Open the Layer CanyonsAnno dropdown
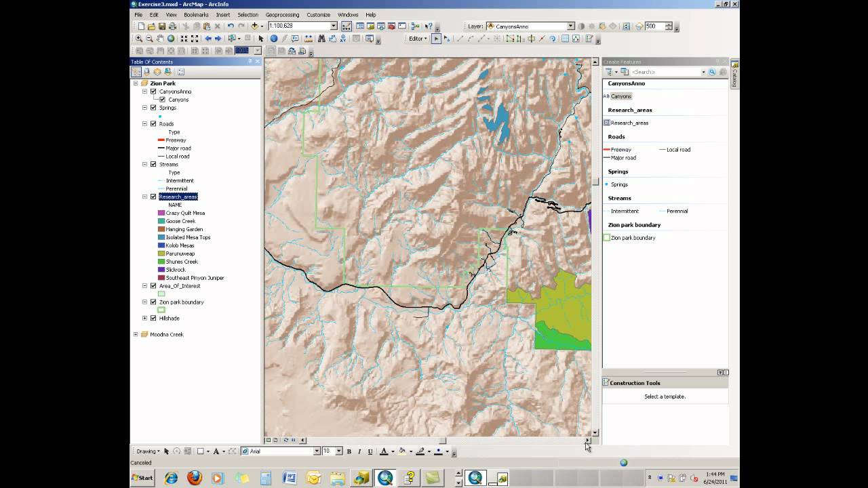The image size is (868, 488). [x=571, y=26]
